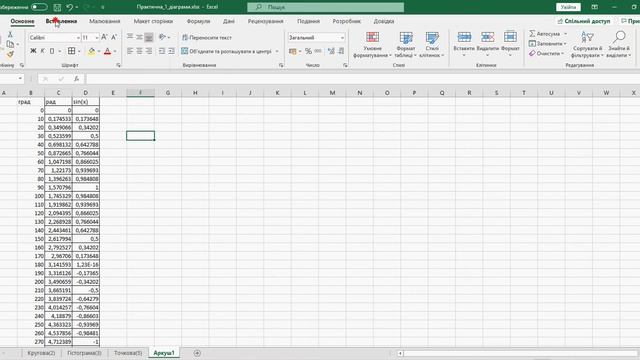The height and width of the screenshot is (360, 640).
Task: Switch to Кругова(2) sheet tab
Action: click(41, 353)
